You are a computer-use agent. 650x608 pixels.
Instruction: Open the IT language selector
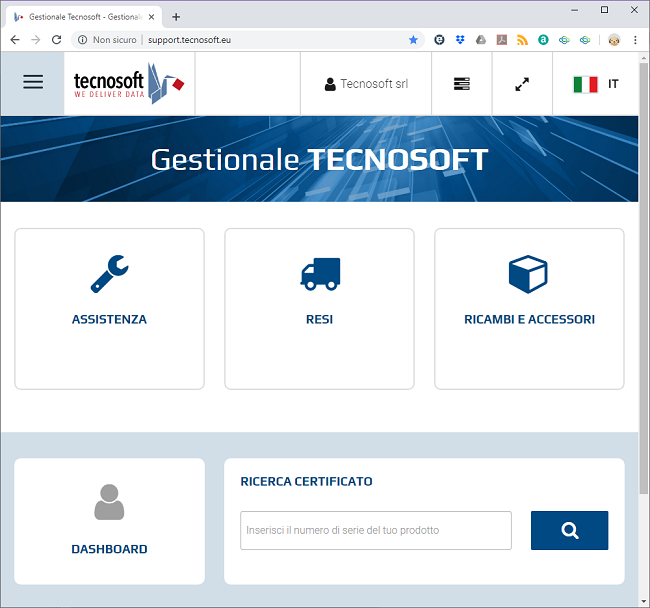click(x=596, y=84)
